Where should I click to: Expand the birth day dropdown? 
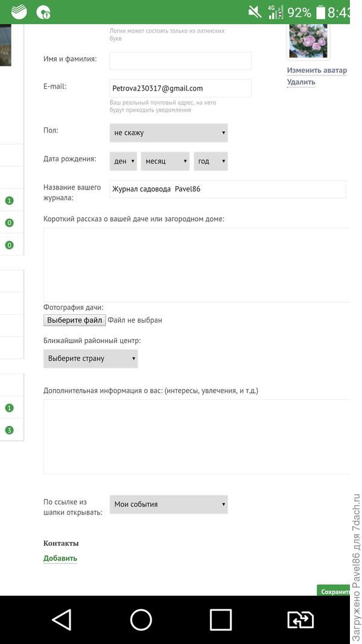[x=123, y=161]
